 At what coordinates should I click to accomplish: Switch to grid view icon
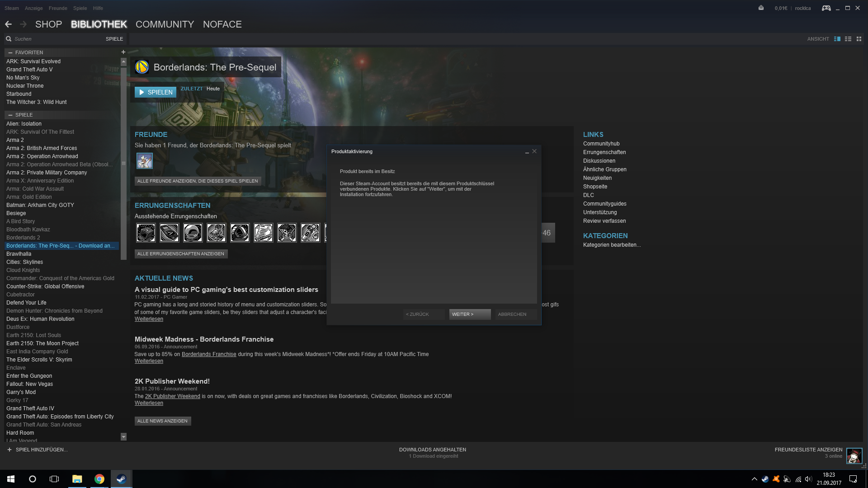[x=859, y=39]
